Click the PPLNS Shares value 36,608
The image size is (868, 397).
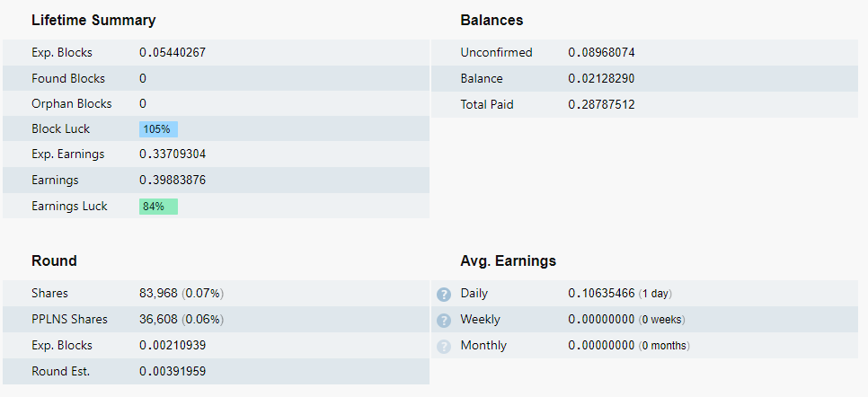159,320
